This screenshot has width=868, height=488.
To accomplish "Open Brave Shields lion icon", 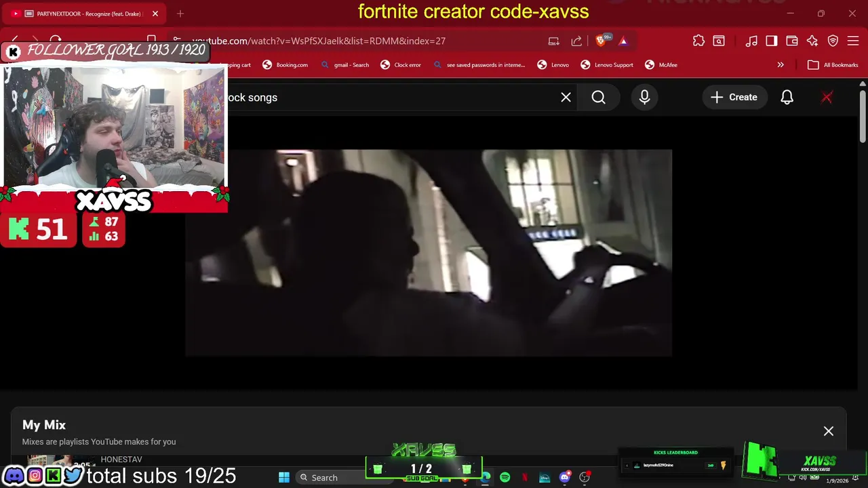I will (601, 41).
